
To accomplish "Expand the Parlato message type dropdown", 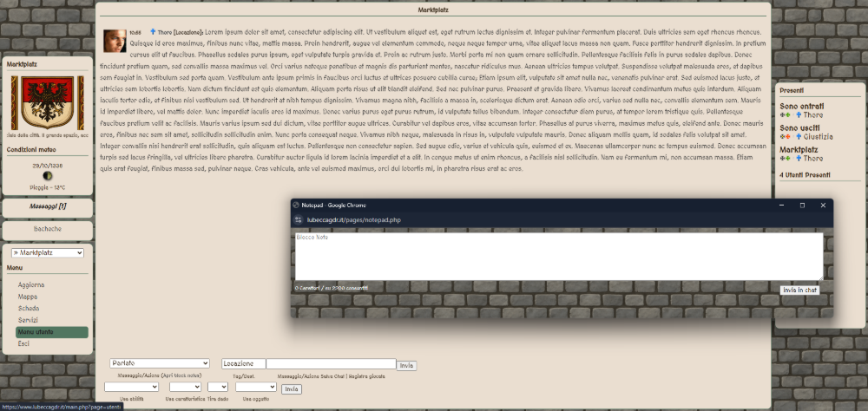I will pos(159,363).
